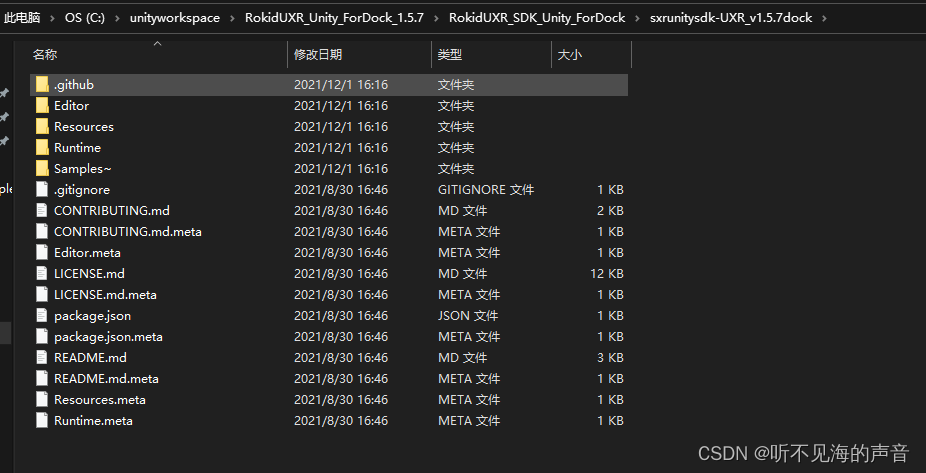Click the Resources.meta file icon
926x473 pixels.
coord(41,399)
